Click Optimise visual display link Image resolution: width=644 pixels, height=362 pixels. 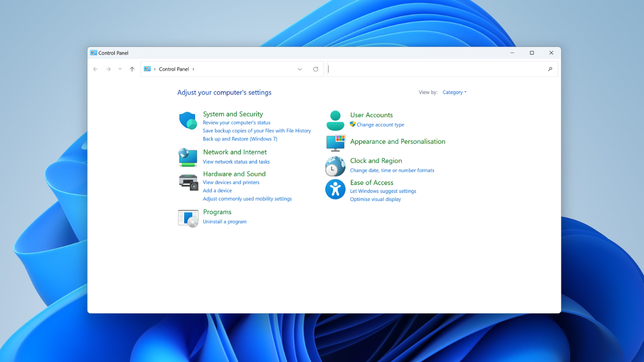pos(375,199)
